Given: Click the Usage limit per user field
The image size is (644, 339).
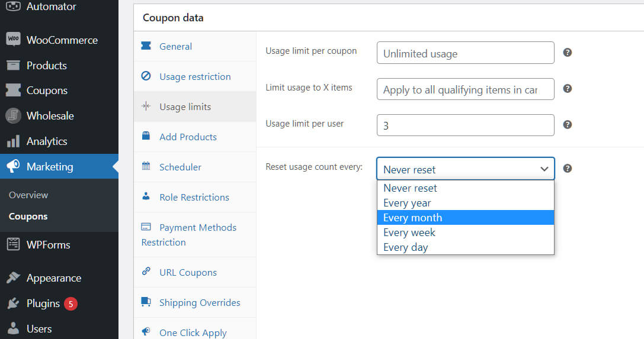Looking at the screenshot, I should point(465,125).
